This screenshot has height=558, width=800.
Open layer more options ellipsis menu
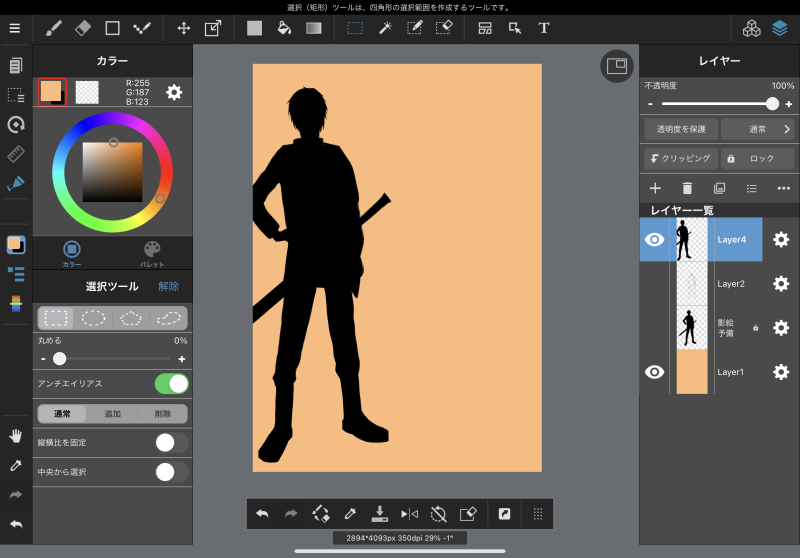783,187
